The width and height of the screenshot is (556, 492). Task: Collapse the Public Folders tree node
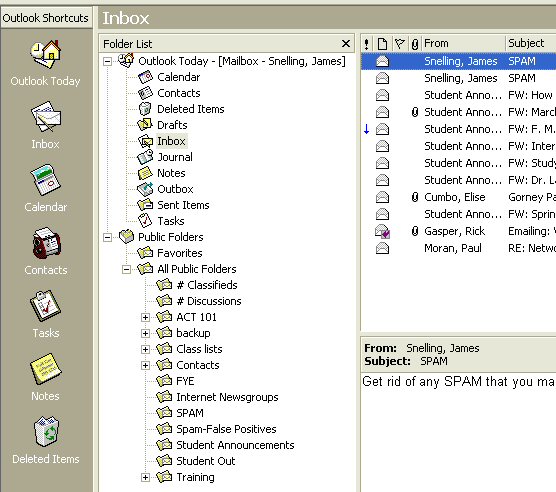click(107, 237)
